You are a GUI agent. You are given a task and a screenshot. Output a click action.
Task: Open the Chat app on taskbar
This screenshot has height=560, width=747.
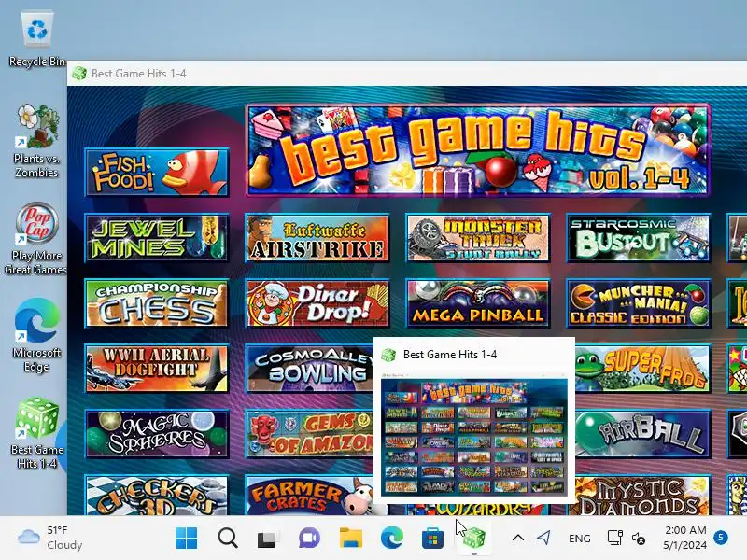(310, 539)
